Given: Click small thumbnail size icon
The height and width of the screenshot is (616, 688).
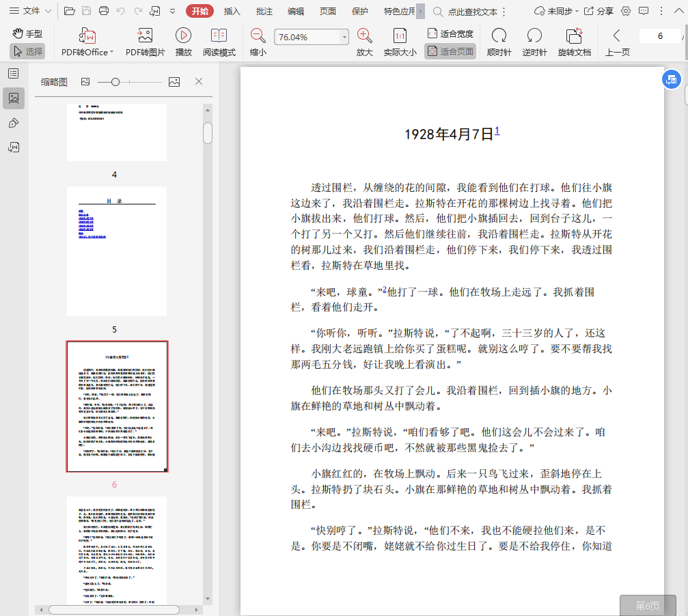Looking at the screenshot, I should (85, 81).
